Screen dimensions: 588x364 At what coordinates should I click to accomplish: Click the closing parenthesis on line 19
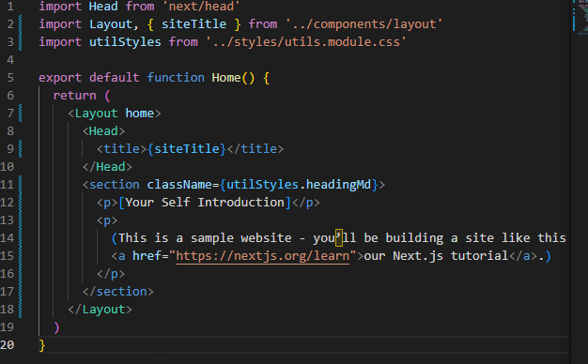coord(56,327)
